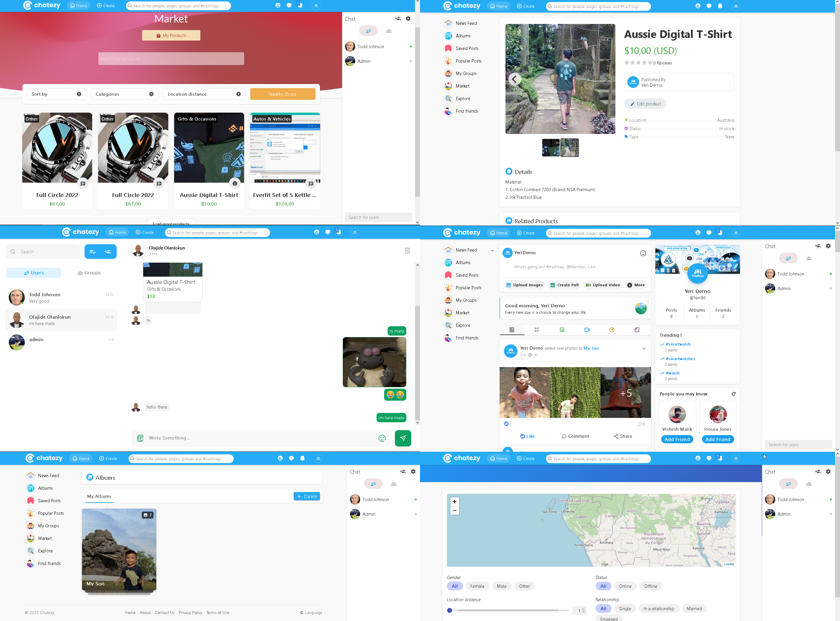Open chat settings gear on Albums page
This screenshot has width=840, height=621.
click(x=413, y=471)
